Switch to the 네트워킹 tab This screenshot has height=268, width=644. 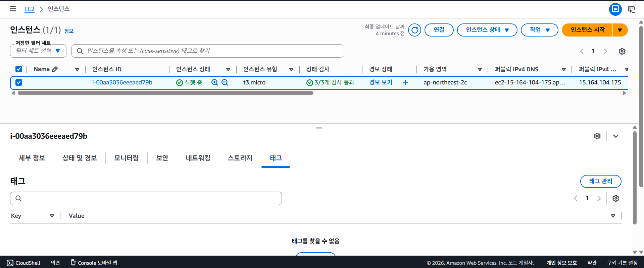pos(198,158)
